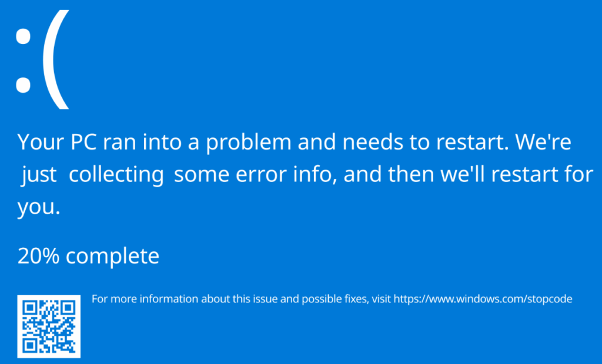Click the QR code image
The image size is (602, 364).
pos(49,326)
